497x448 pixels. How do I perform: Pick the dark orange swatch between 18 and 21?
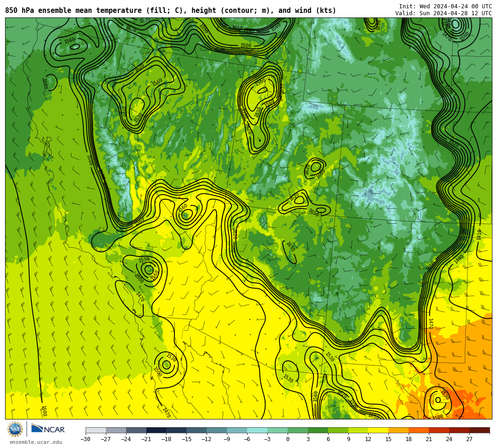[x=419, y=430]
